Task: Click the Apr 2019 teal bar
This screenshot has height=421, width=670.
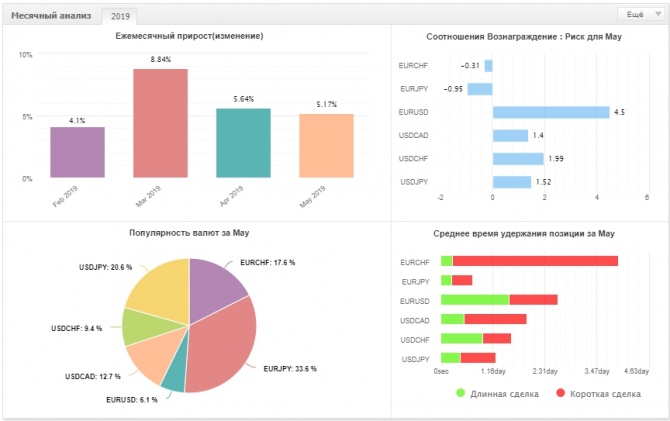Action: (243, 143)
